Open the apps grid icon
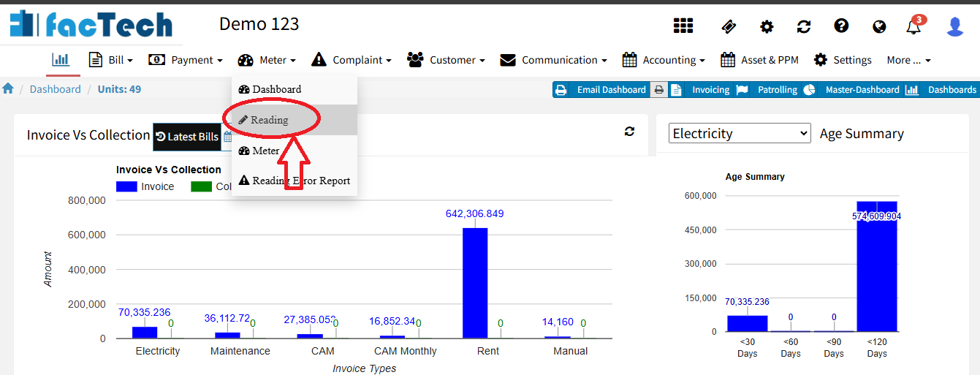The height and width of the screenshot is (375, 980). tap(683, 26)
